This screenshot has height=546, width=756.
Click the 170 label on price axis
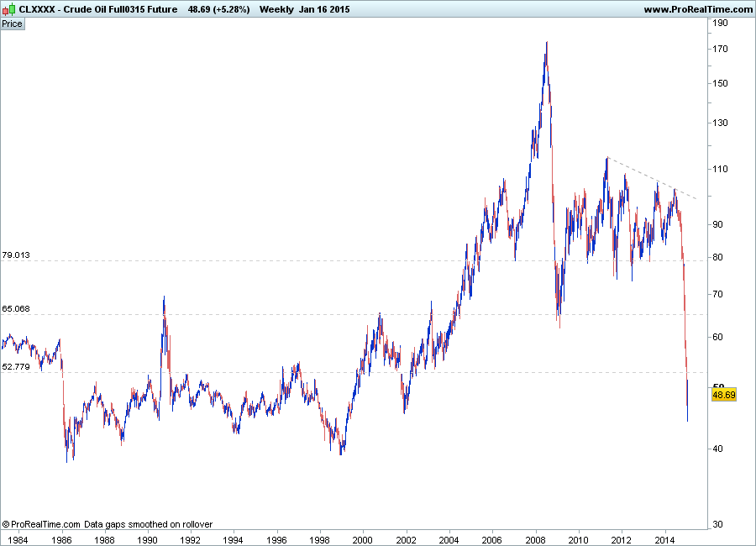click(721, 50)
